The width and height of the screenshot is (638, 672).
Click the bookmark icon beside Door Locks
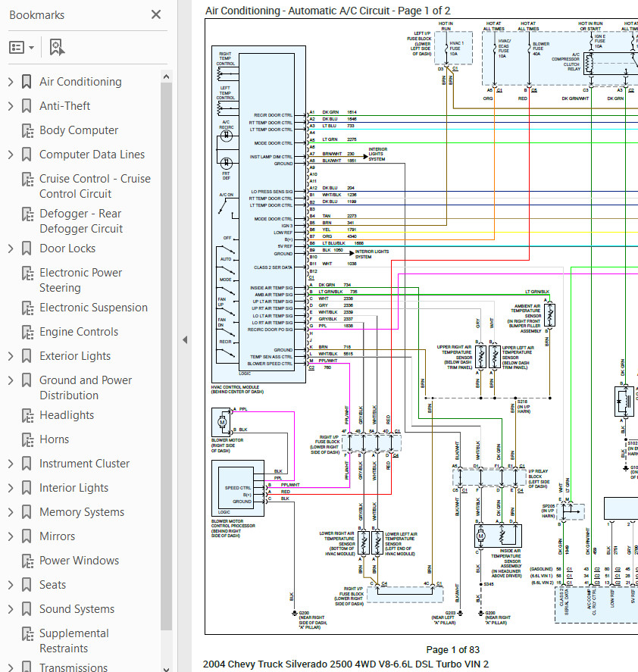coord(26,248)
